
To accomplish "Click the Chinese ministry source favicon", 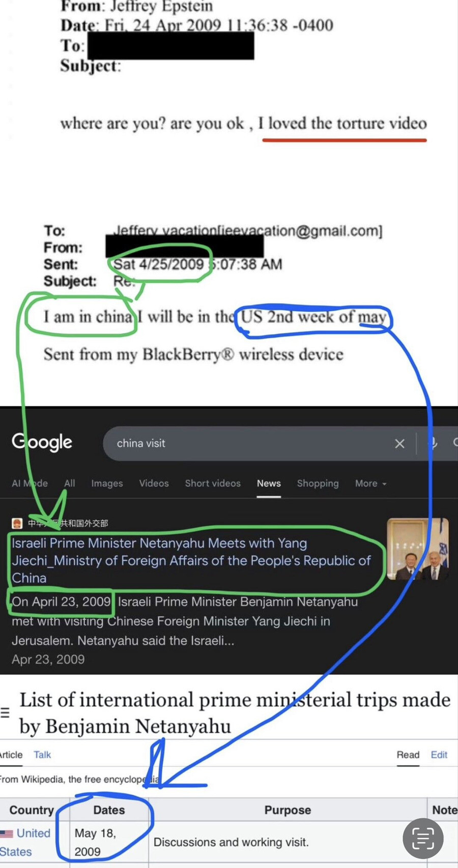I will pyautogui.click(x=17, y=523).
